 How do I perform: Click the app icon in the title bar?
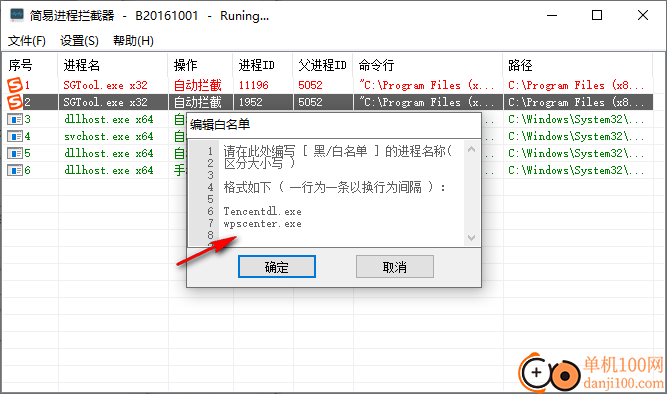(x=17, y=15)
